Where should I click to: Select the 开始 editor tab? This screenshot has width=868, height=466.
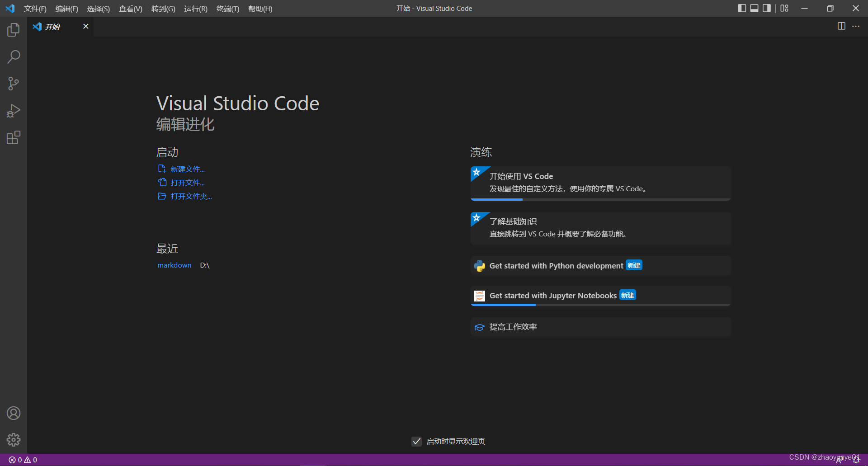(61, 27)
